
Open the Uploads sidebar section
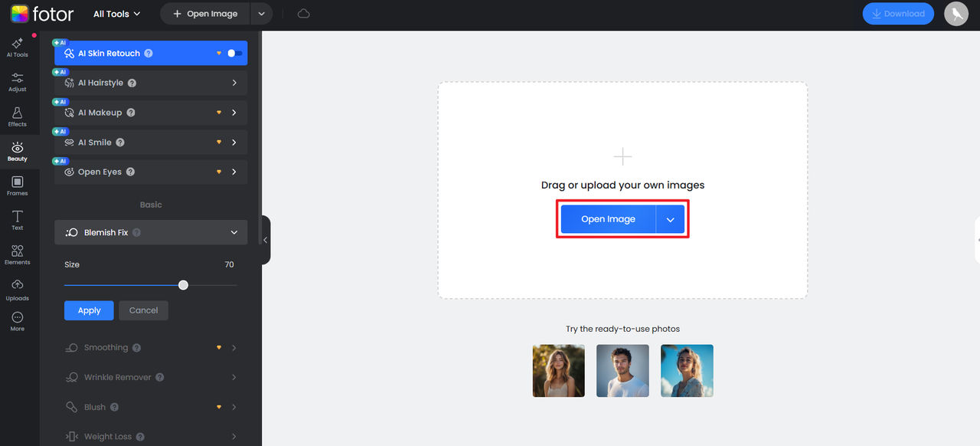(x=17, y=290)
